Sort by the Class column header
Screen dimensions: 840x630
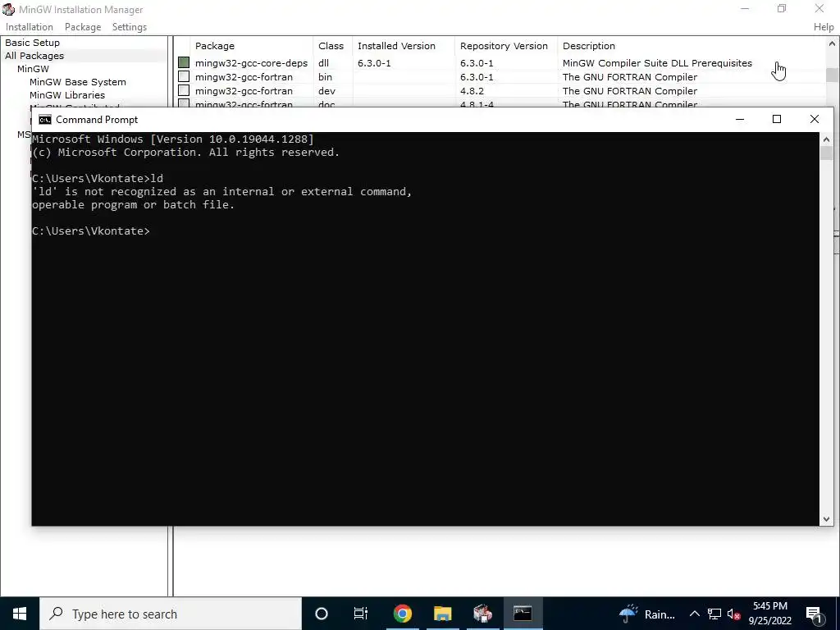coord(332,46)
